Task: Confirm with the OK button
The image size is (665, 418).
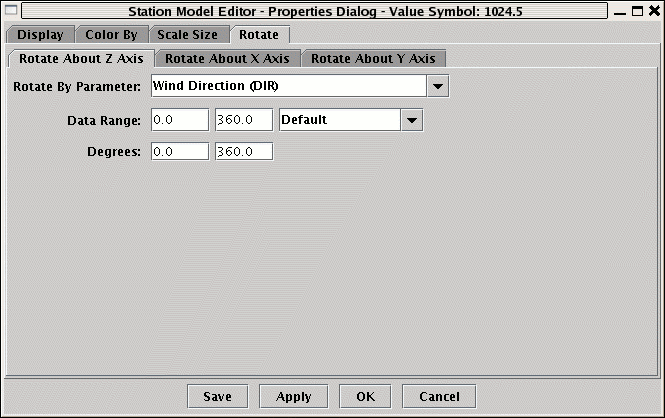Action: tap(365, 396)
